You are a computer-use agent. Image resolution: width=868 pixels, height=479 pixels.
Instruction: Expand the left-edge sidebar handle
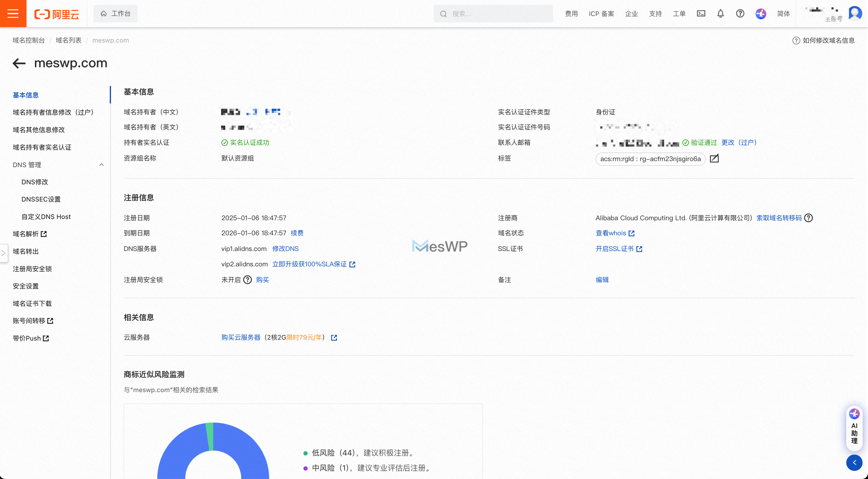click(x=4, y=253)
